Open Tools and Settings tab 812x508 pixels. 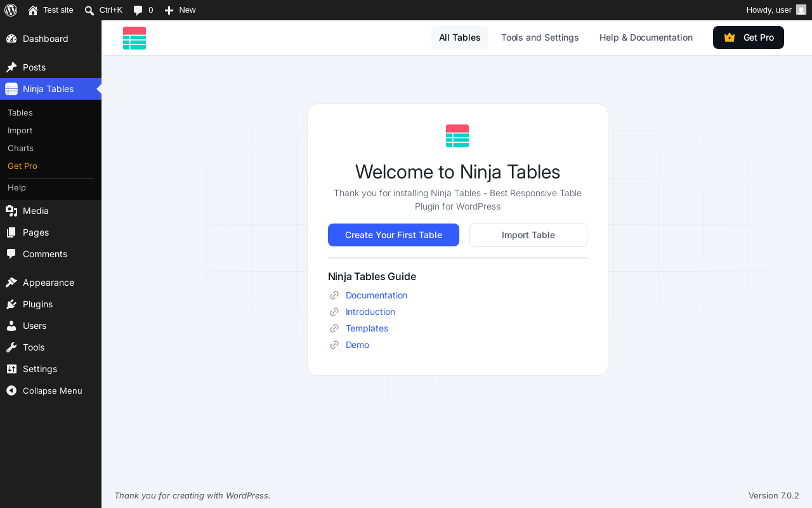(x=540, y=37)
